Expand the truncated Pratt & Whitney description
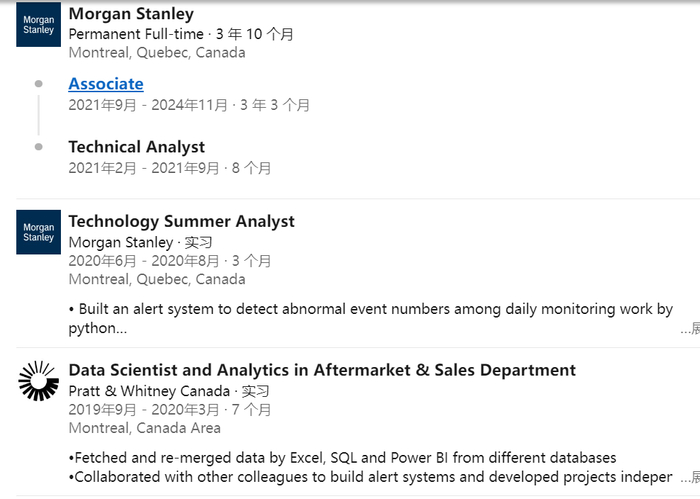700x499 pixels. pos(690,477)
